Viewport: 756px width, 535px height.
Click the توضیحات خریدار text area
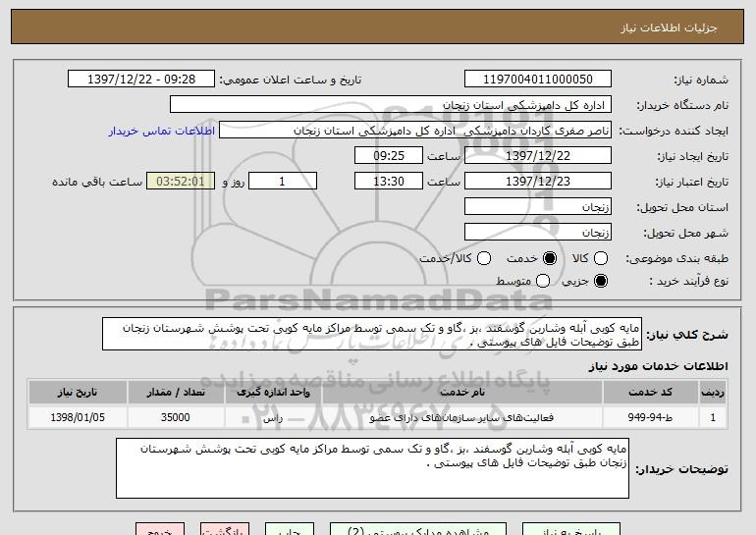point(372,468)
